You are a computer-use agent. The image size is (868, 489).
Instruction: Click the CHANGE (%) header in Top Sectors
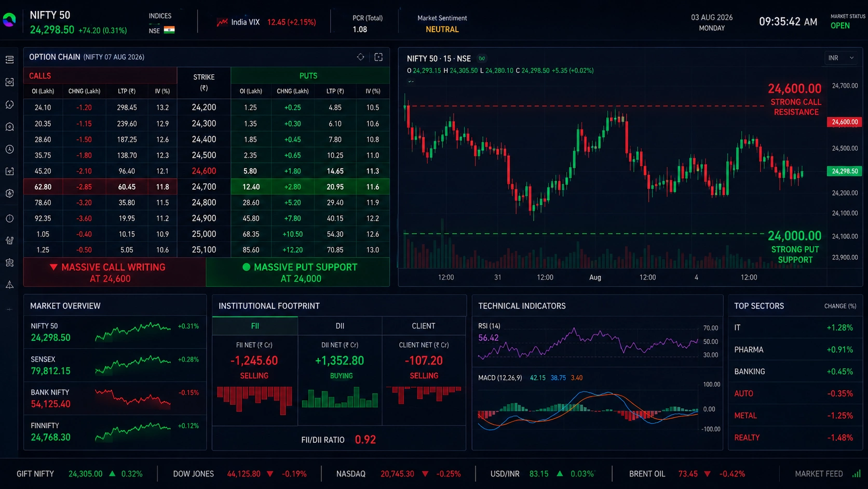[x=840, y=306]
